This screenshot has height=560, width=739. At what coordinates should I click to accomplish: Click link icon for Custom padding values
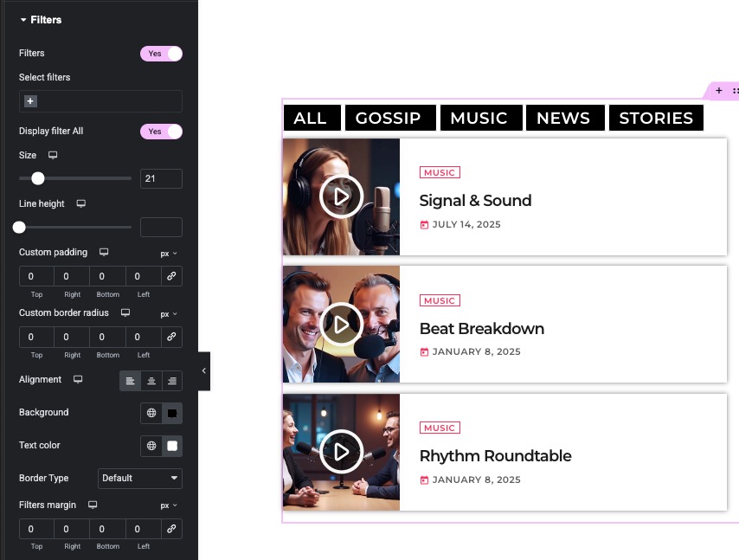[x=171, y=276]
